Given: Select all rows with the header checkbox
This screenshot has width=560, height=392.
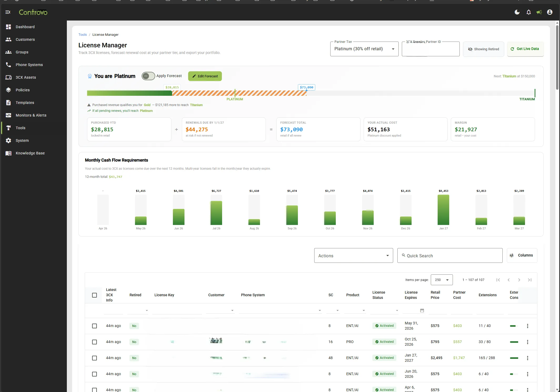Looking at the screenshot, I should pos(94,295).
